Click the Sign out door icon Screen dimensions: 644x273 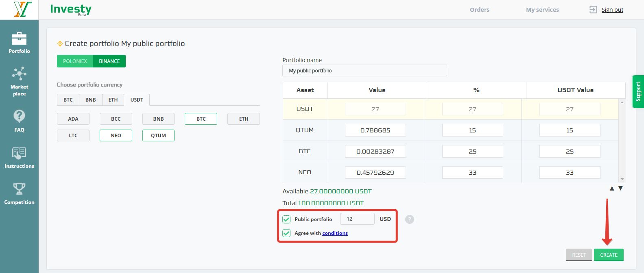tap(593, 10)
